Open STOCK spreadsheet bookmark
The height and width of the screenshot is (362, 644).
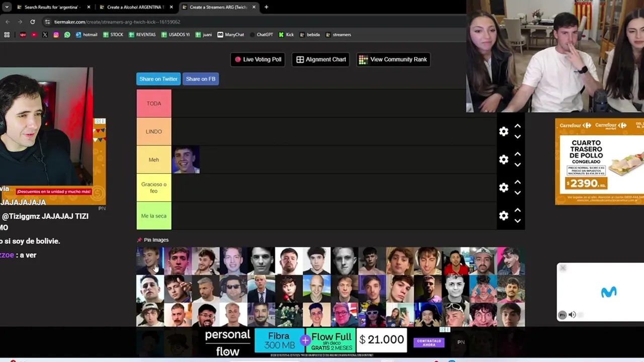tap(113, 35)
